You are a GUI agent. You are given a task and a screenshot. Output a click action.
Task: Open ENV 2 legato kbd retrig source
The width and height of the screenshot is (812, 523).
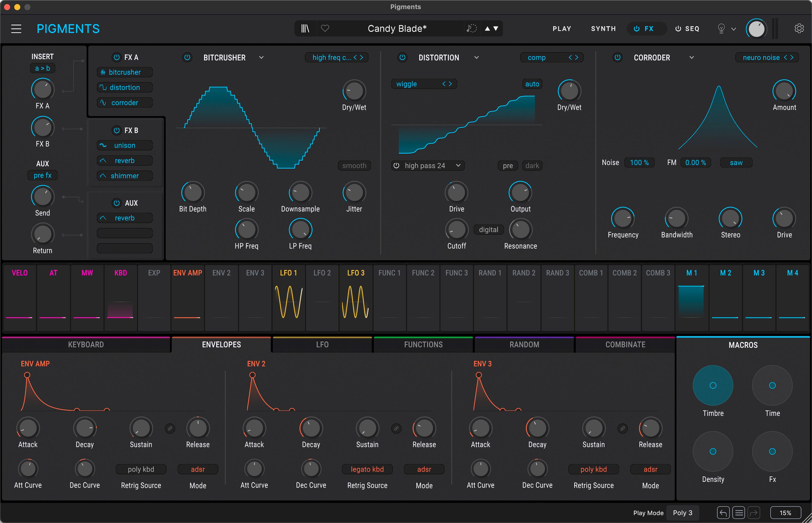[367, 469]
